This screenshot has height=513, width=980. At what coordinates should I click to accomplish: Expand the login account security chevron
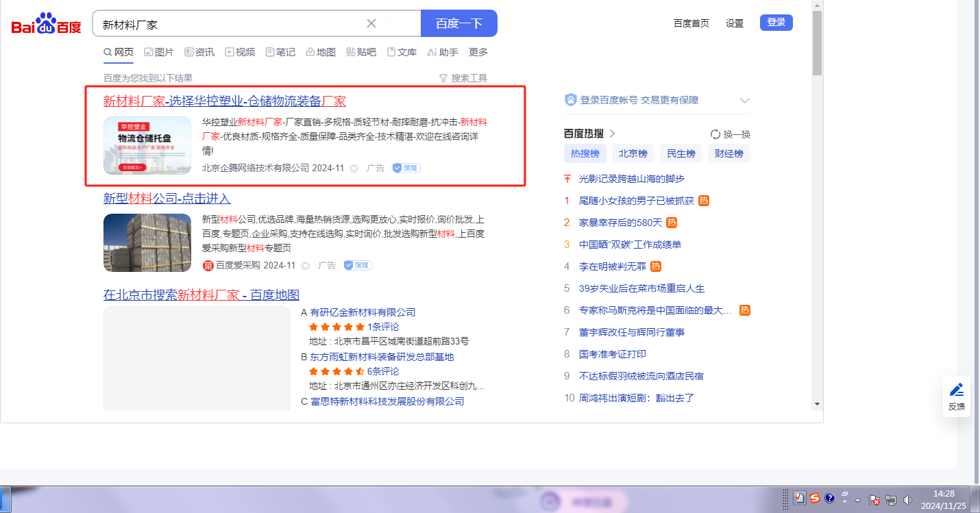pyautogui.click(x=745, y=101)
